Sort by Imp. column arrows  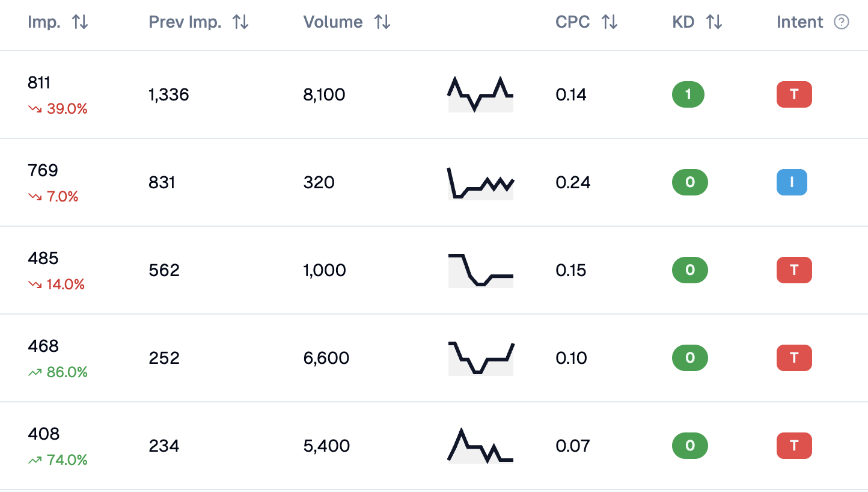click(x=80, y=22)
